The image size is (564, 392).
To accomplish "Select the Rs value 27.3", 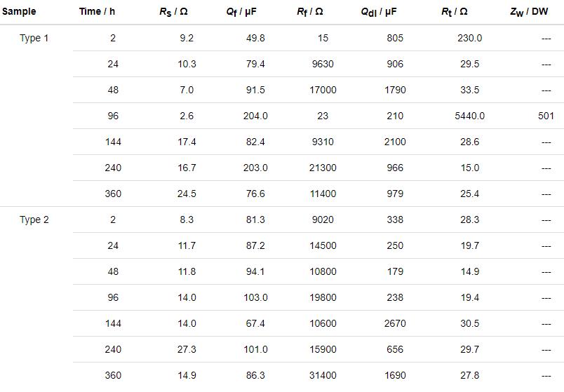I will click(x=187, y=349).
